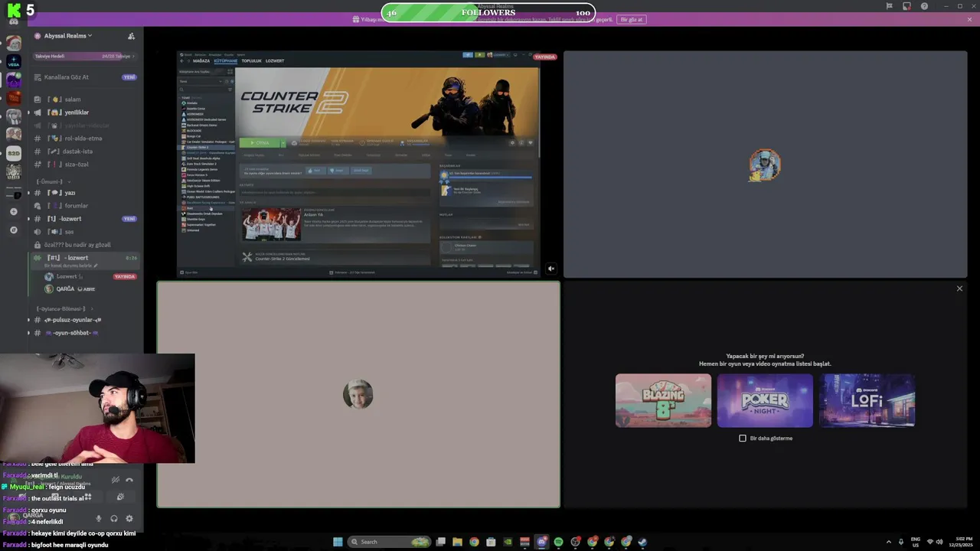
Task: Click the avatar in the top-right video tile
Action: [765, 165]
